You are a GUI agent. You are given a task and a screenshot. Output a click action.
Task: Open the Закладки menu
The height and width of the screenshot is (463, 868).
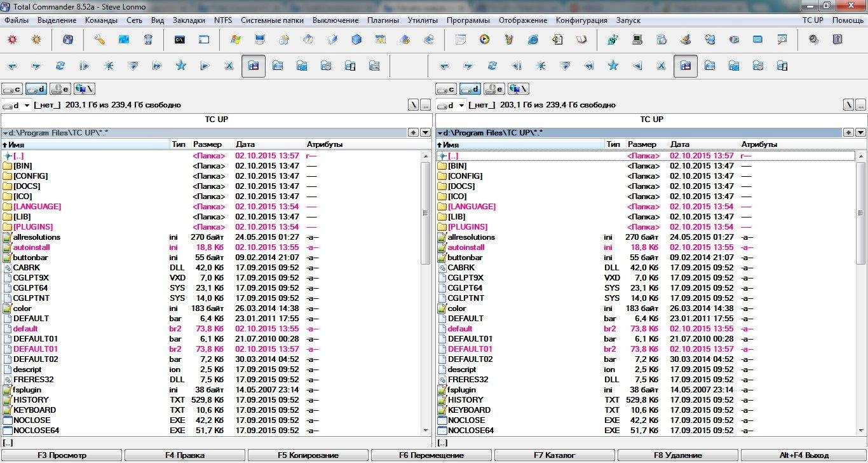click(x=189, y=20)
